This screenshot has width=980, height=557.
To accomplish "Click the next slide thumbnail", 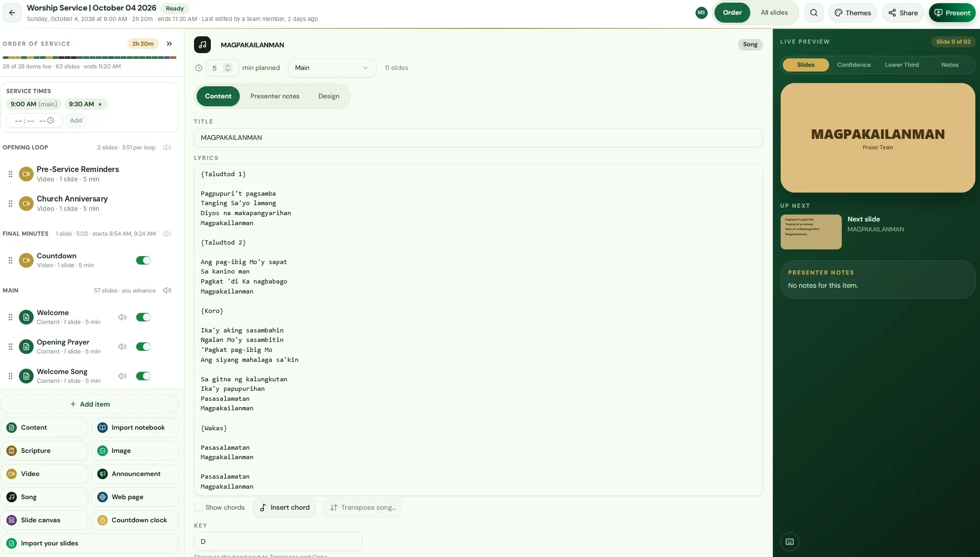I will pyautogui.click(x=811, y=232).
